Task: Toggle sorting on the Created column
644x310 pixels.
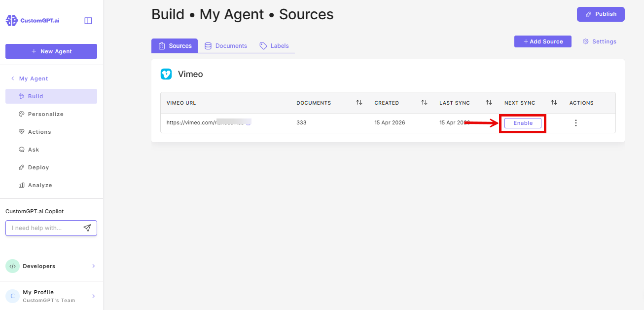Action: [x=424, y=102]
